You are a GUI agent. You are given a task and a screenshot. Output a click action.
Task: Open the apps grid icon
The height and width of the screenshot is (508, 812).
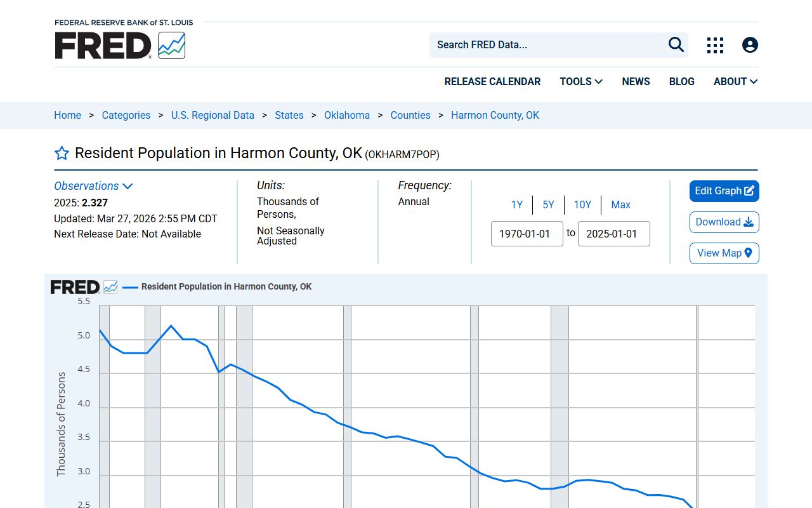(x=715, y=45)
